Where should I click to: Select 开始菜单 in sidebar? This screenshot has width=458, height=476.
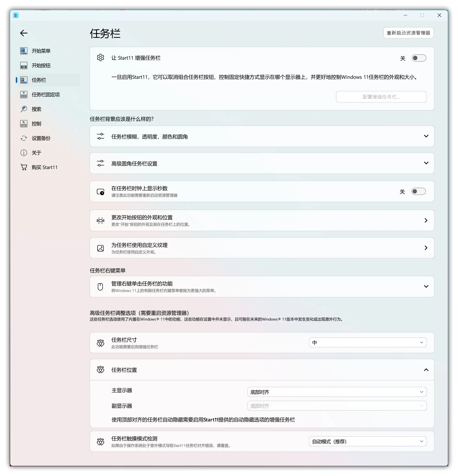coord(48,51)
